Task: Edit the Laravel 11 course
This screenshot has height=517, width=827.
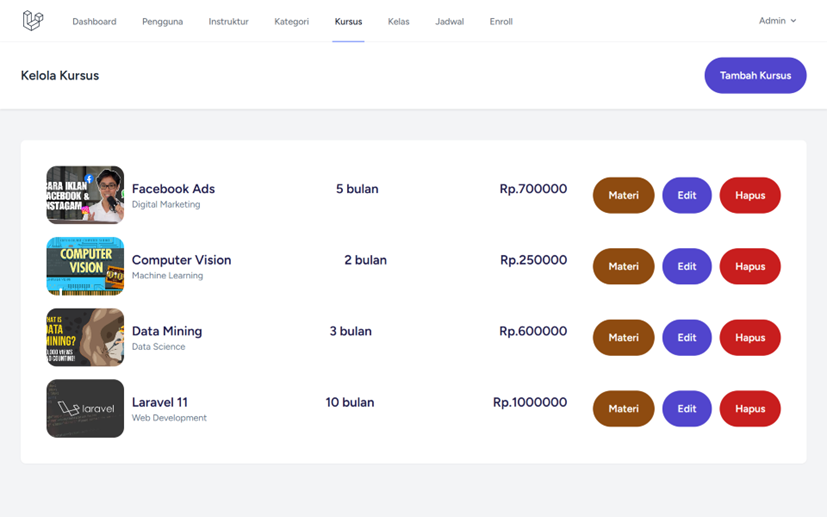Action: (x=687, y=408)
